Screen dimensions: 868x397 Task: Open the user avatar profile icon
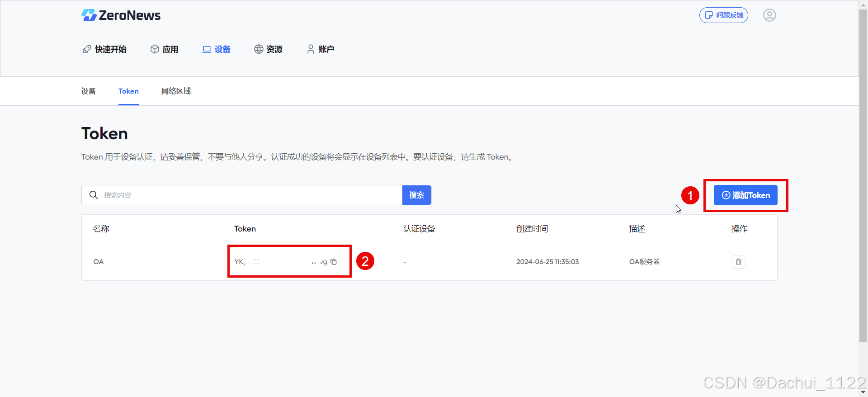tap(769, 15)
